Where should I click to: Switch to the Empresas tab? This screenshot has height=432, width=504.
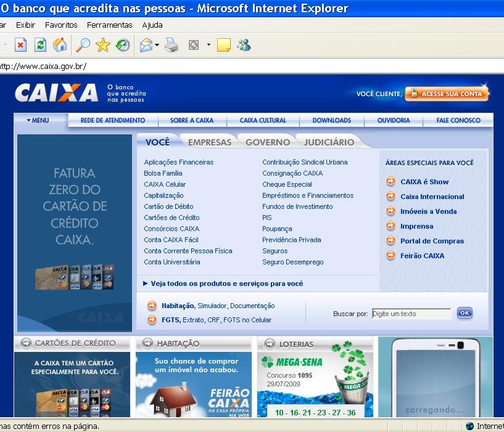tap(210, 142)
